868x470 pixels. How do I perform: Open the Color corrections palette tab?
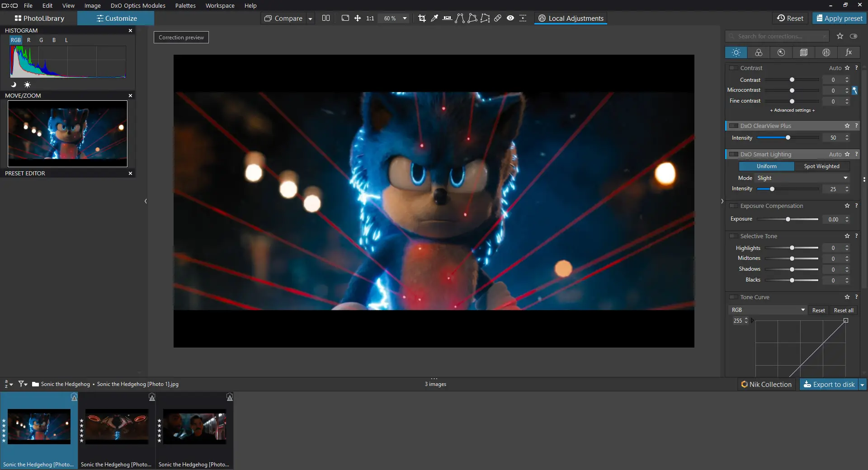pyautogui.click(x=759, y=52)
